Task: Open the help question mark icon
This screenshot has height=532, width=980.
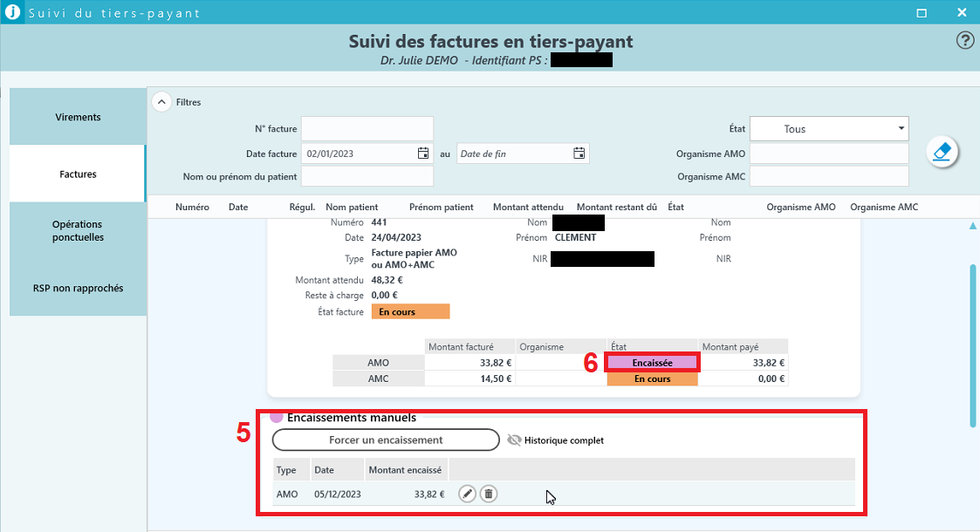Action: click(965, 40)
